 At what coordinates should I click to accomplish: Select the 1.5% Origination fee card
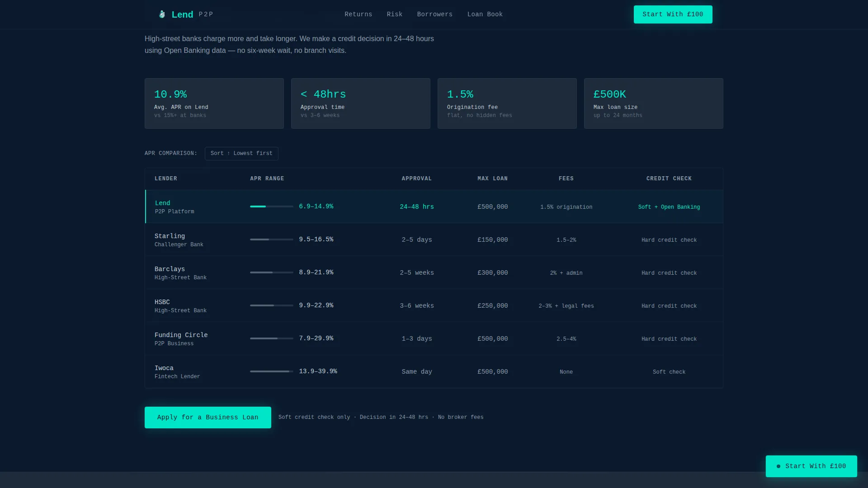507,103
